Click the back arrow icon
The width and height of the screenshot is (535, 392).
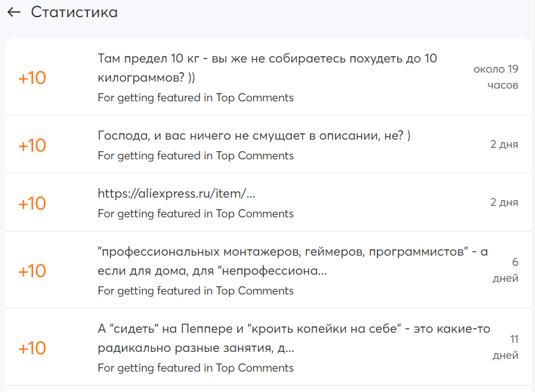[x=13, y=13]
